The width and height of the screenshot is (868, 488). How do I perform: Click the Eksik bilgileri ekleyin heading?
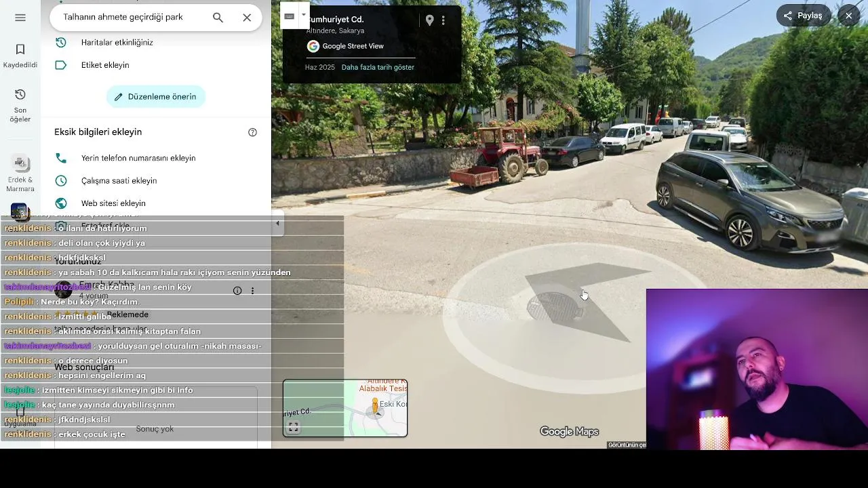click(x=98, y=132)
